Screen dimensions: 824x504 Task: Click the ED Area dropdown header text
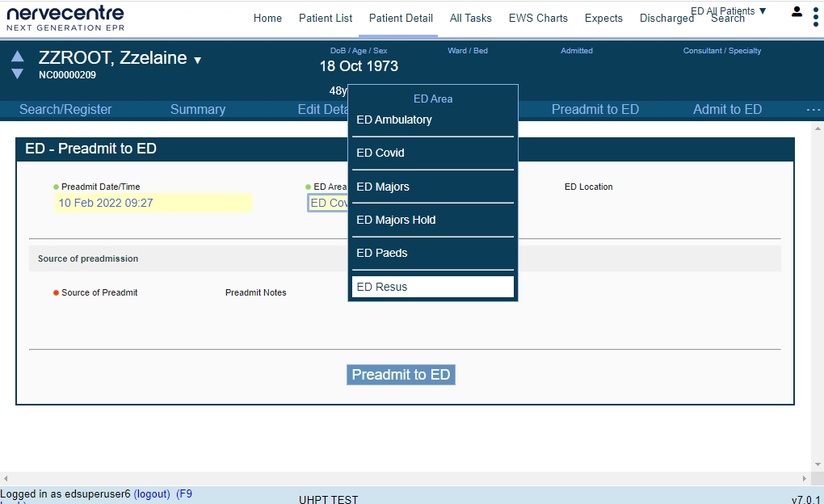point(433,99)
